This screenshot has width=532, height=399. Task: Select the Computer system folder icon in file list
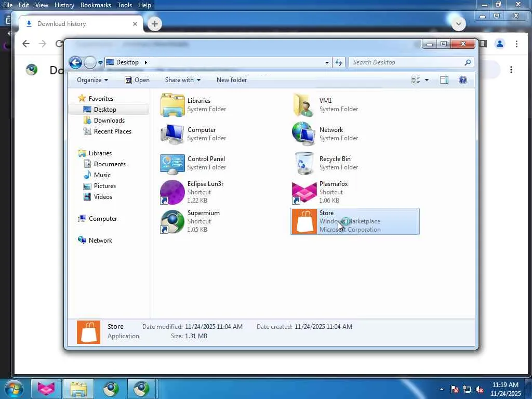(x=172, y=134)
